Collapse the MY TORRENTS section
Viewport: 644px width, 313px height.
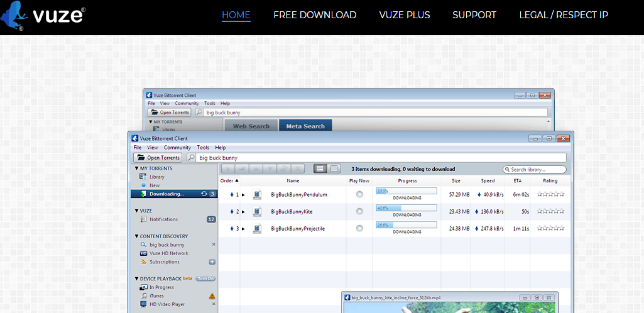(x=137, y=168)
